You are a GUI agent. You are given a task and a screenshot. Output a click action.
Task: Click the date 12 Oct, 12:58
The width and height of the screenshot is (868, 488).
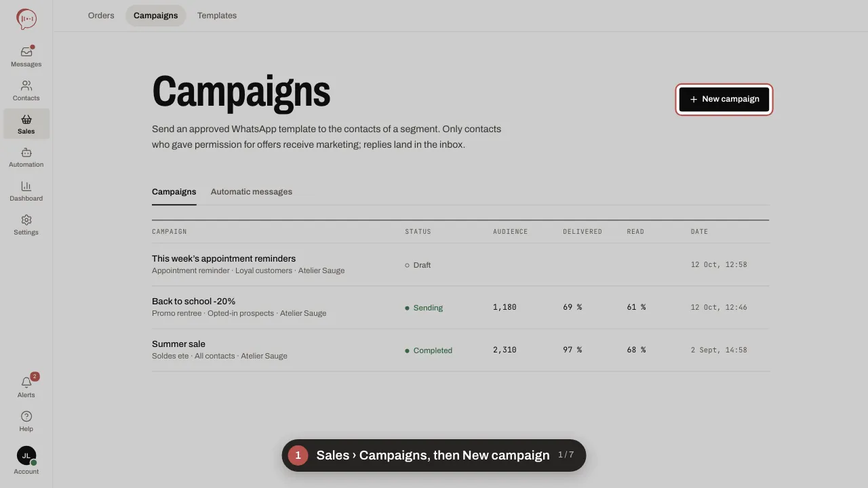click(719, 264)
